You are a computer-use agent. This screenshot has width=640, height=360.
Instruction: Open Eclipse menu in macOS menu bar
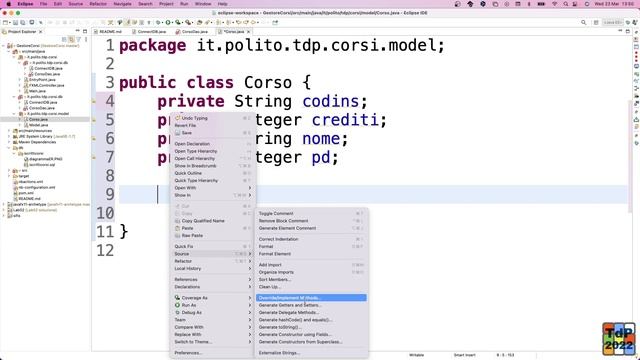(25, 4)
